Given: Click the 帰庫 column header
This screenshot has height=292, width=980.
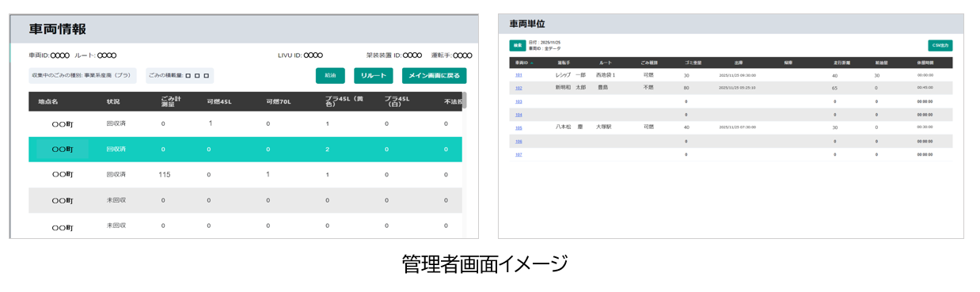Looking at the screenshot, I should [788, 63].
